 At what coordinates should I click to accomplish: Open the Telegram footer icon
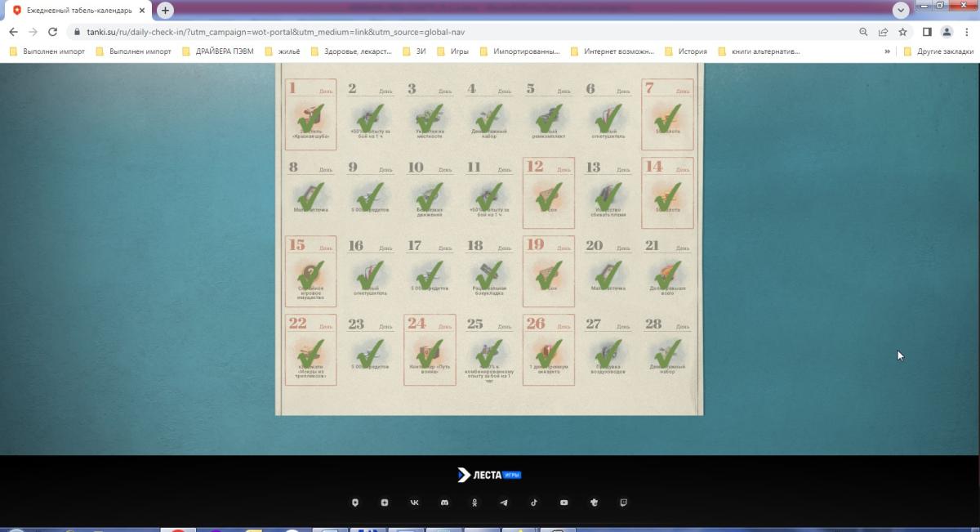(504, 503)
